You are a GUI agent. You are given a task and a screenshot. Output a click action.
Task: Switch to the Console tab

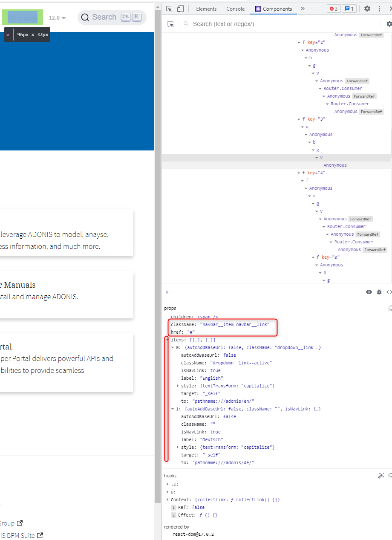(x=236, y=9)
